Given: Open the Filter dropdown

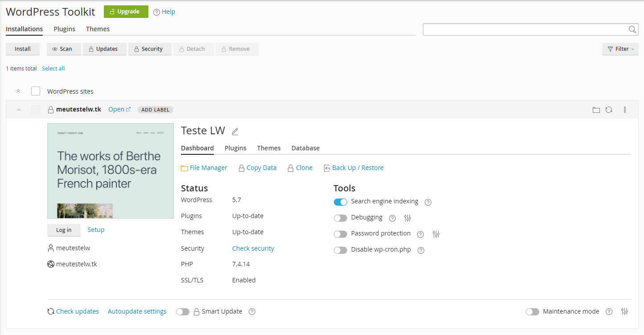Looking at the screenshot, I should point(620,49).
